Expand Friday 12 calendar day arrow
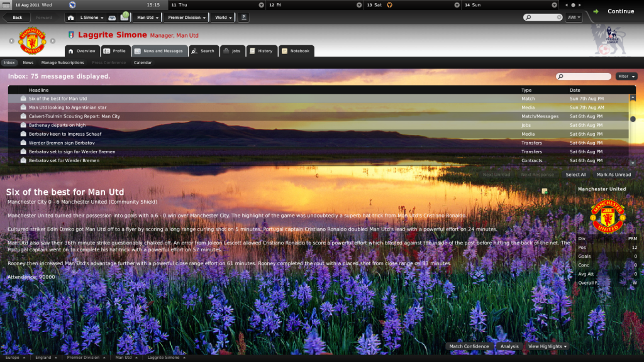The width and height of the screenshot is (644, 362). (359, 5)
